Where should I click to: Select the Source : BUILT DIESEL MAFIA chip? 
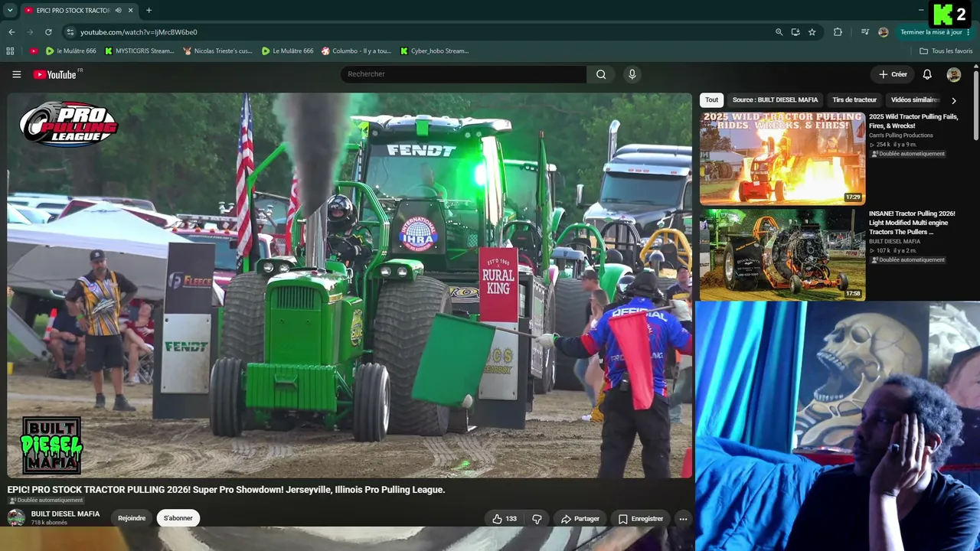(x=775, y=100)
